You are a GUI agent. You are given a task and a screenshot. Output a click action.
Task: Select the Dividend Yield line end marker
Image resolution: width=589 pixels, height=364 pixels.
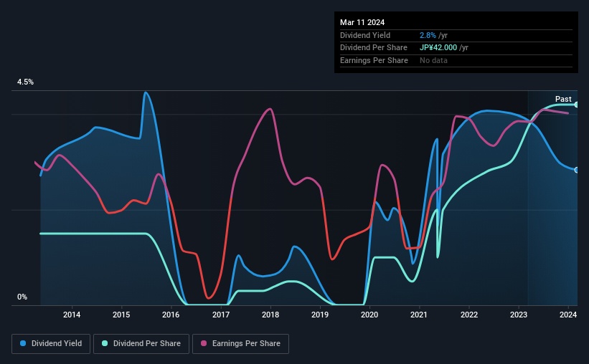tap(577, 170)
